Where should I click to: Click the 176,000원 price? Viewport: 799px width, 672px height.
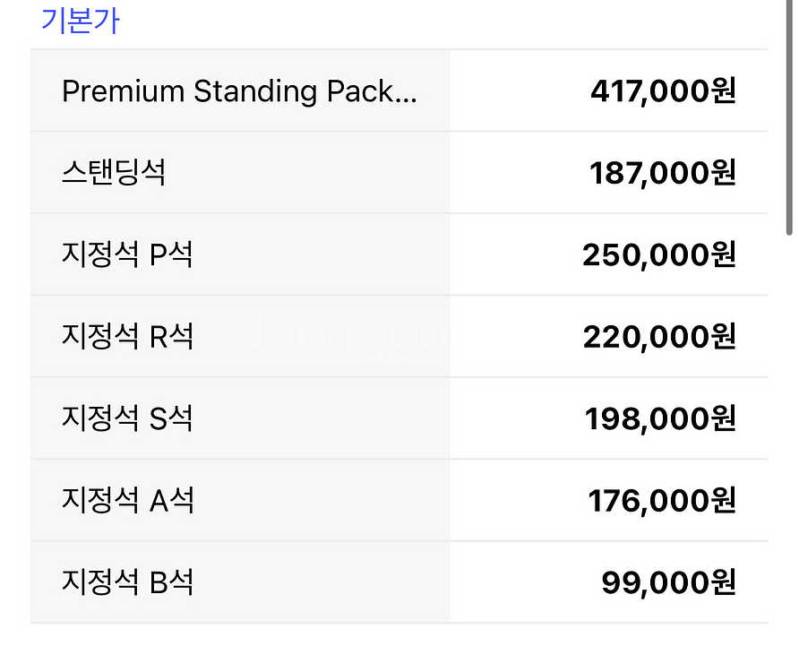(662, 501)
